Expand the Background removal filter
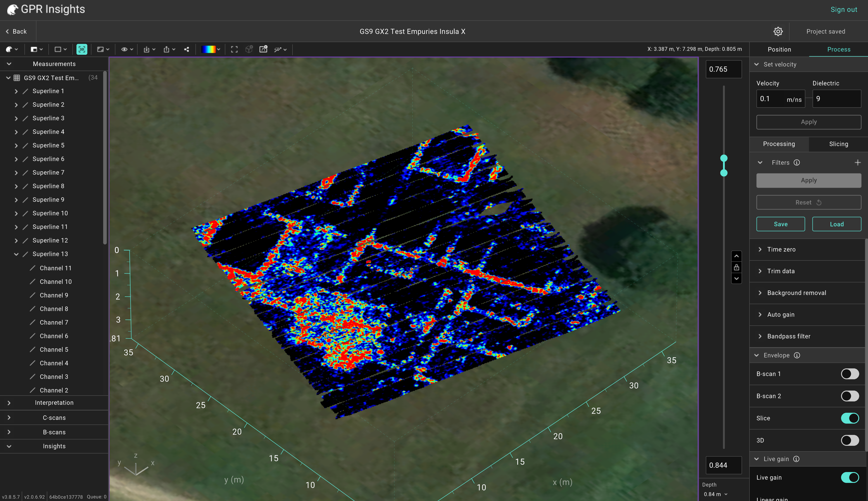The height and width of the screenshot is (501, 868). [x=760, y=293]
